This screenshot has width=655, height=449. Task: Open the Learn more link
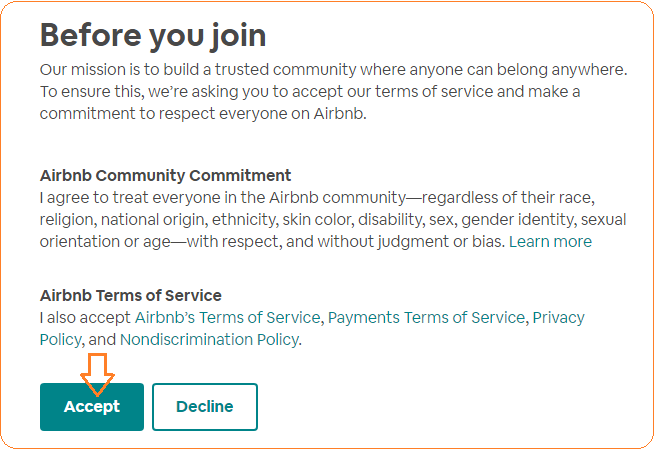point(550,242)
